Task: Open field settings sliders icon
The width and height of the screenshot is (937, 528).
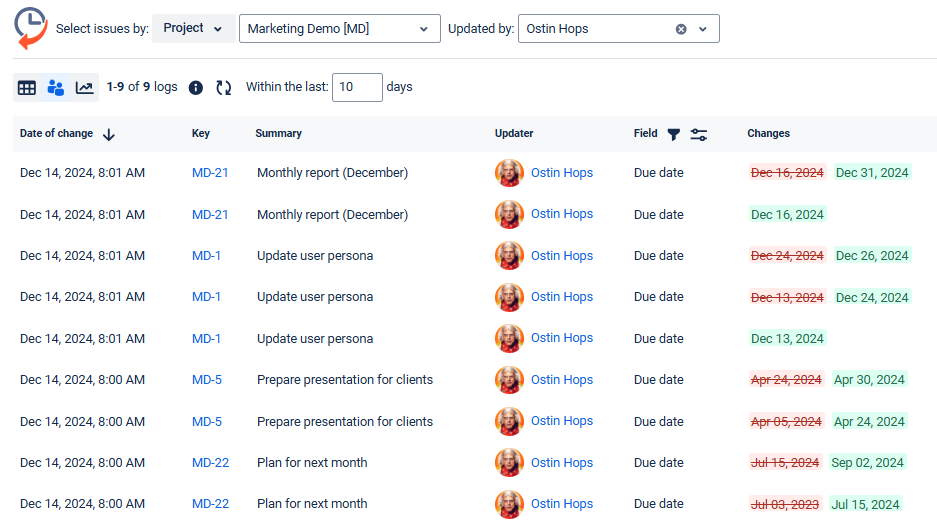Action: click(699, 134)
